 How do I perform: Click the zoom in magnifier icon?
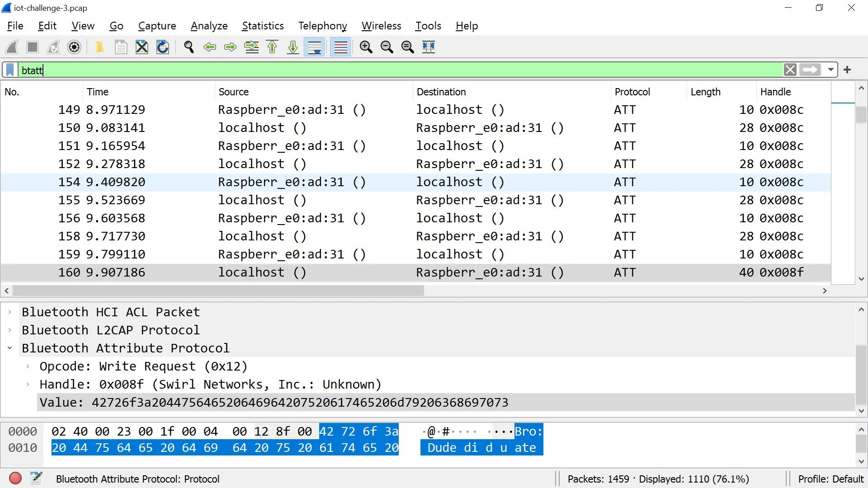tap(366, 47)
